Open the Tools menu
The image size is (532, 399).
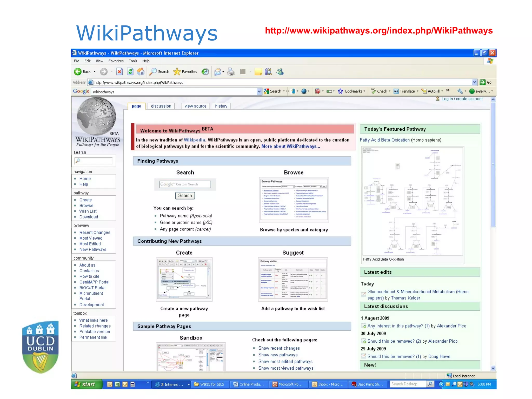pos(133,61)
